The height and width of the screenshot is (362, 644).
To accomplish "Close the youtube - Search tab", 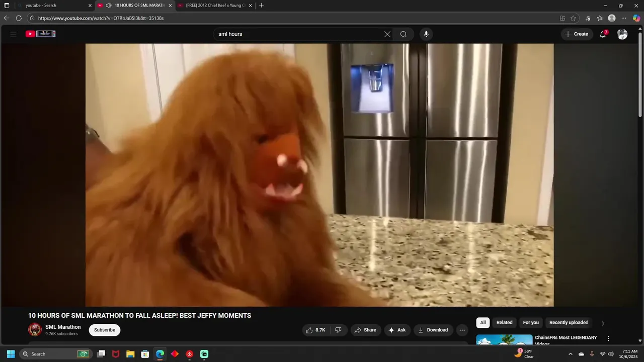I will pyautogui.click(x=90, y=6).
